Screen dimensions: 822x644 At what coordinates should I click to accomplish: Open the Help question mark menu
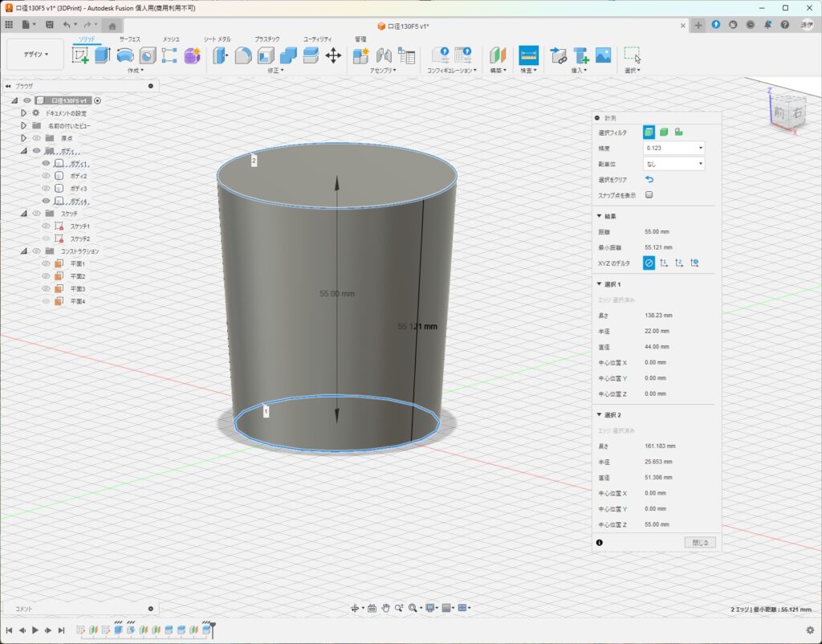(x=785, y=25)
